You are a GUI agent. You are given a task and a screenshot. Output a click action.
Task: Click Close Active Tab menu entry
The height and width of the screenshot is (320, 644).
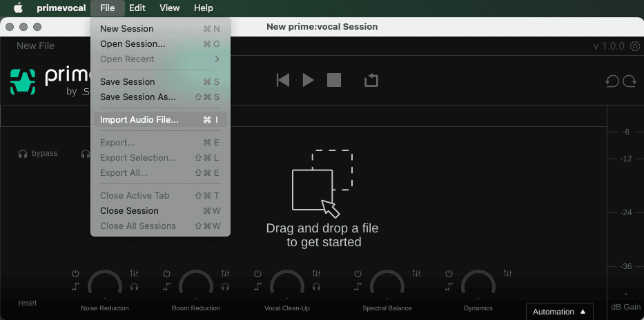[x=160, y=195]
